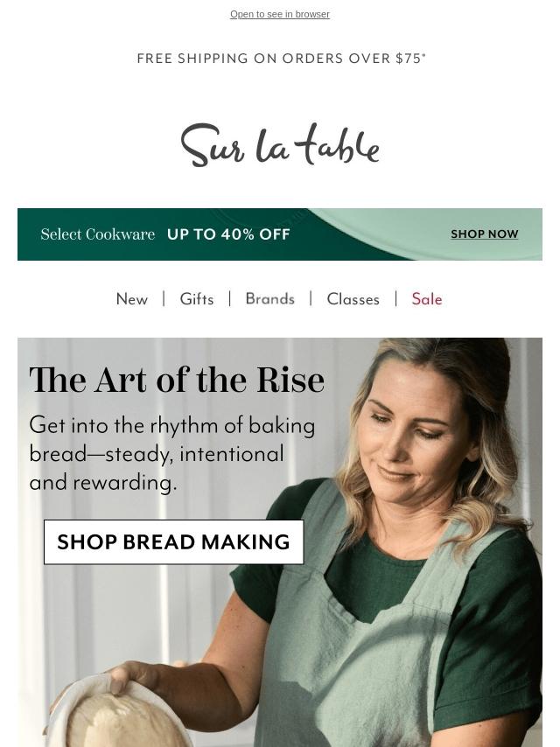The height and width of the screenshot is (747, 560).
Task: Click The Art of the Rise headline
Action: pos(177,380)
